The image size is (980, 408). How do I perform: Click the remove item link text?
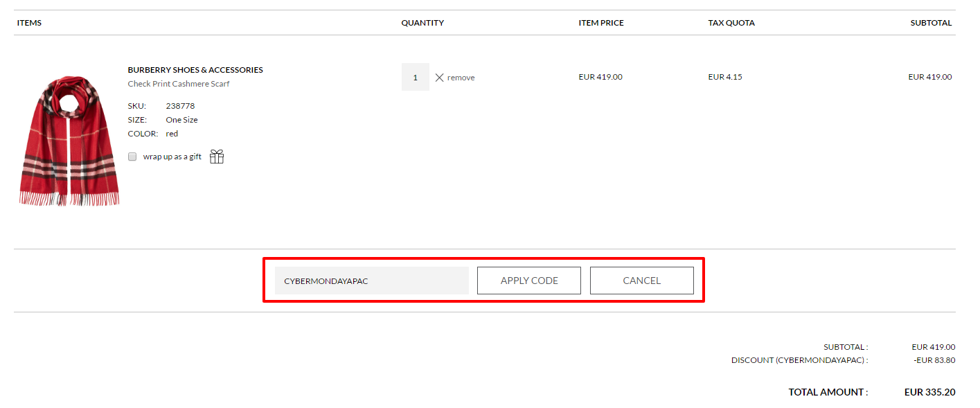coord(461,78)
